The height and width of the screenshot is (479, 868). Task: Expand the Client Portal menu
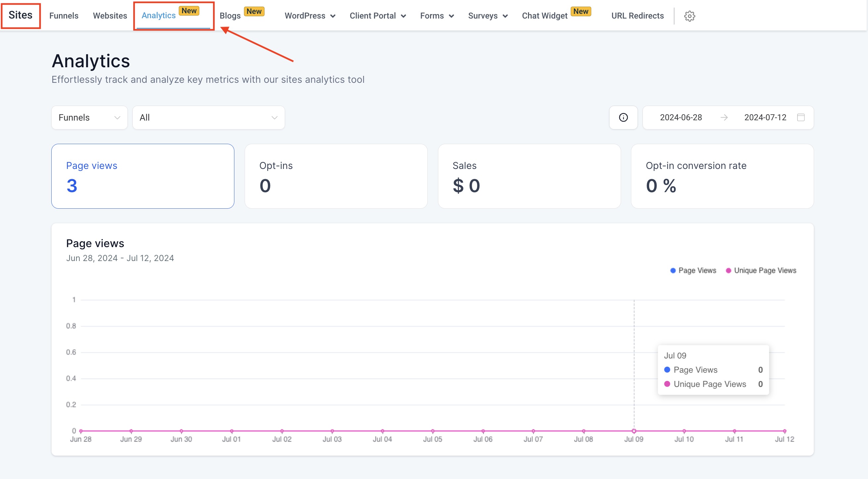tap(377, 16)
